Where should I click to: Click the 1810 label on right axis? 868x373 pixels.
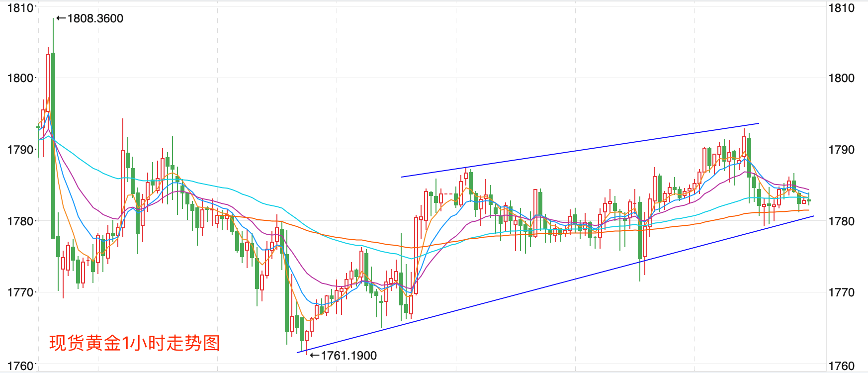pos(842,8)
